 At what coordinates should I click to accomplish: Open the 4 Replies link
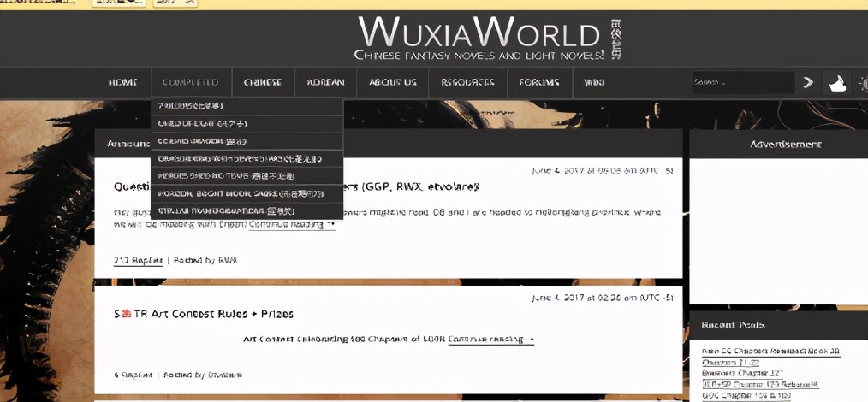click(133, 375)
